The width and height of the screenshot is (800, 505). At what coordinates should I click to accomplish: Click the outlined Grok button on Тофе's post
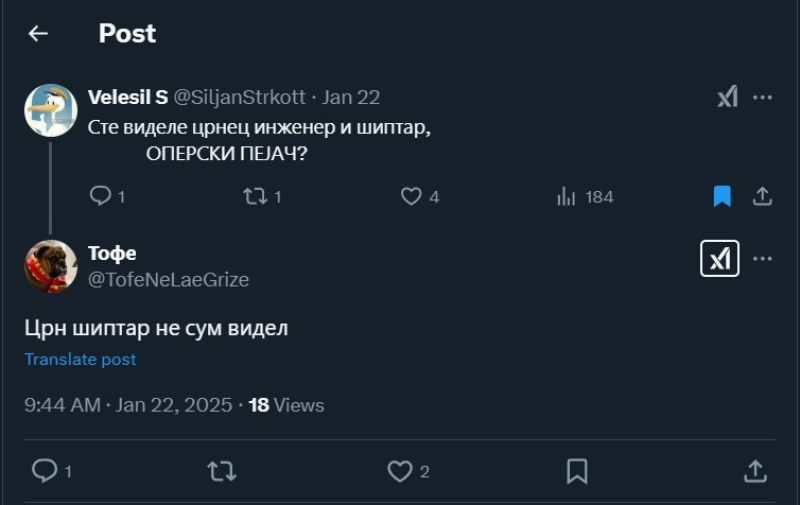(720, 259)
